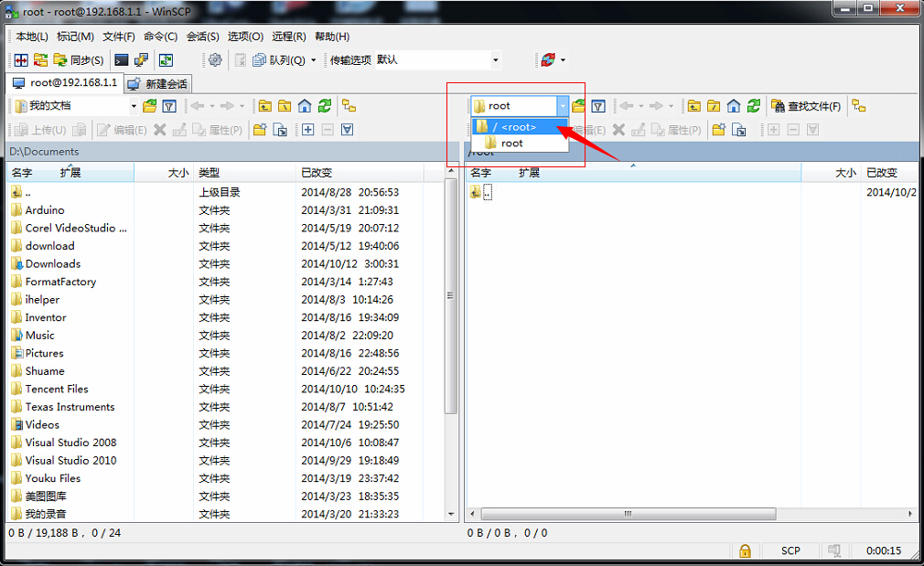Viewport: 924px width, 566px height.
Task: Click remote panel horizontal scrollbar
Action: (x=629, y=514)
